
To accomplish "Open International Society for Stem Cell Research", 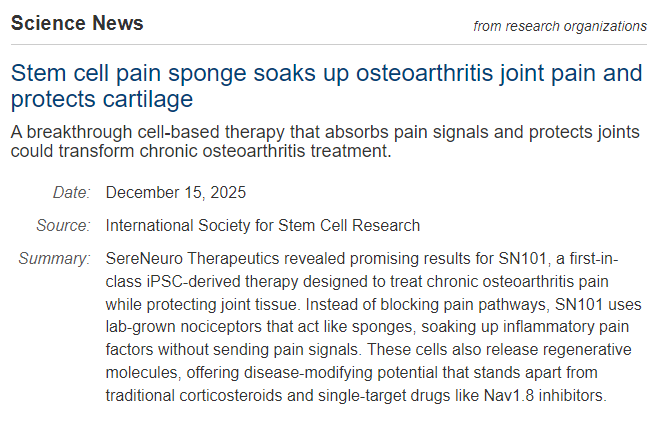I will point(262,225).
